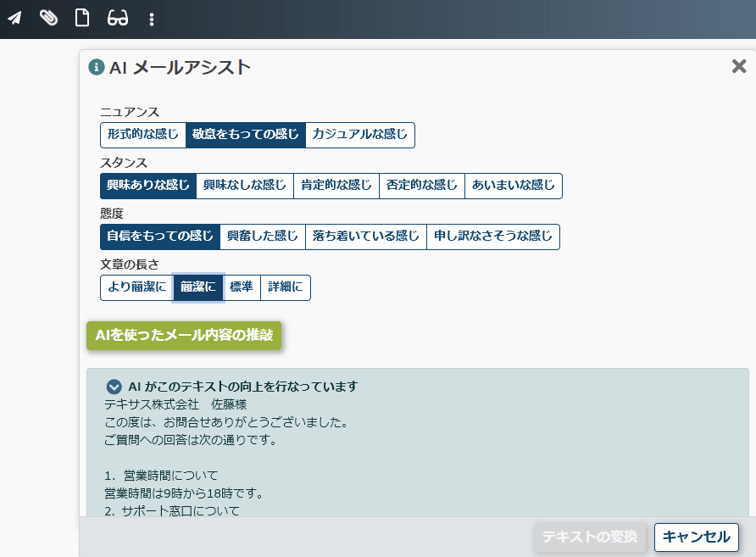Select the 形式的な感じ nuance option

[x=142, y=135]
